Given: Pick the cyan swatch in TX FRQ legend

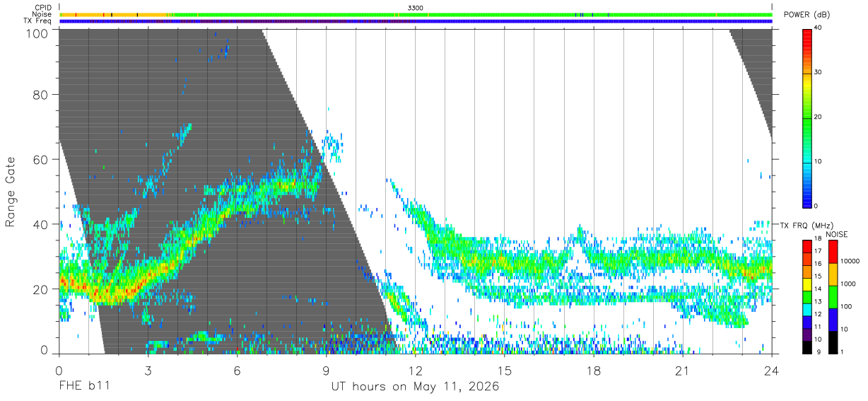Looking at the screenshot, I should point(807,310).
